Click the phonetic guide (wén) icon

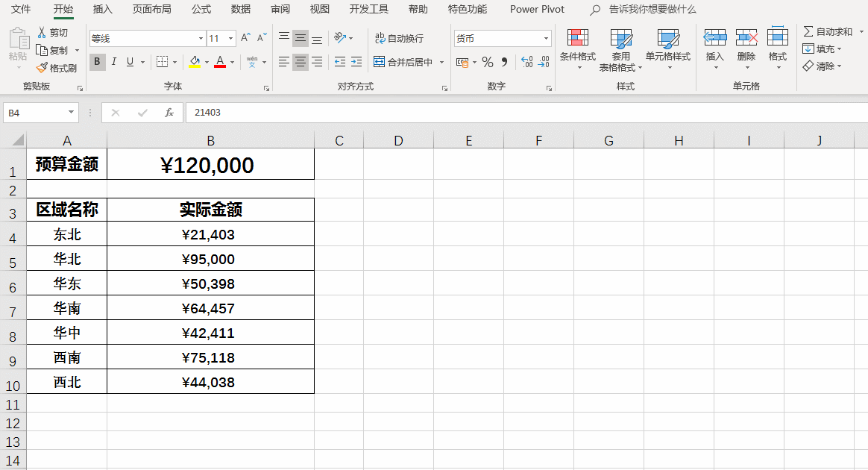click(252, 61)
